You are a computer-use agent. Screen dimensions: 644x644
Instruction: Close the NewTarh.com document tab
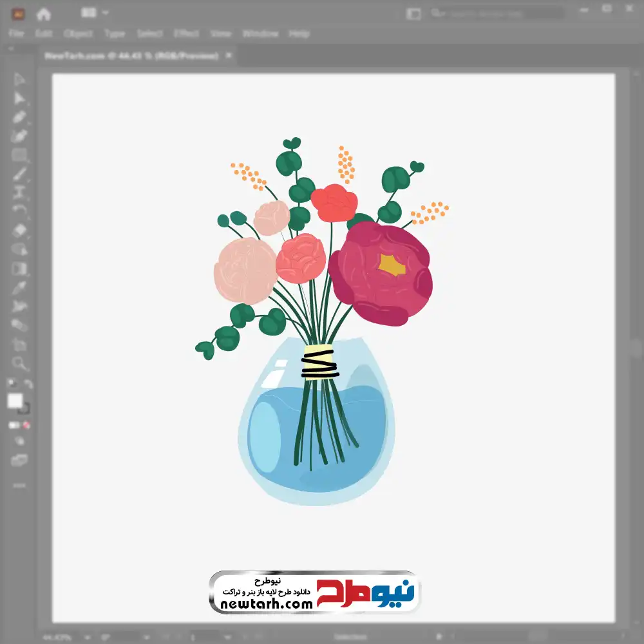tap(227, 56)
